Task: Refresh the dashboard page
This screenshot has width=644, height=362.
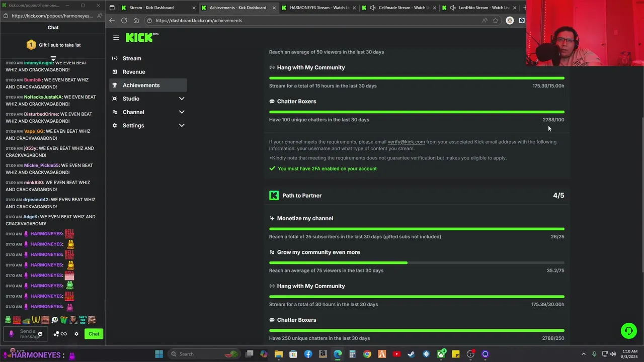Action: click(124, 21)
